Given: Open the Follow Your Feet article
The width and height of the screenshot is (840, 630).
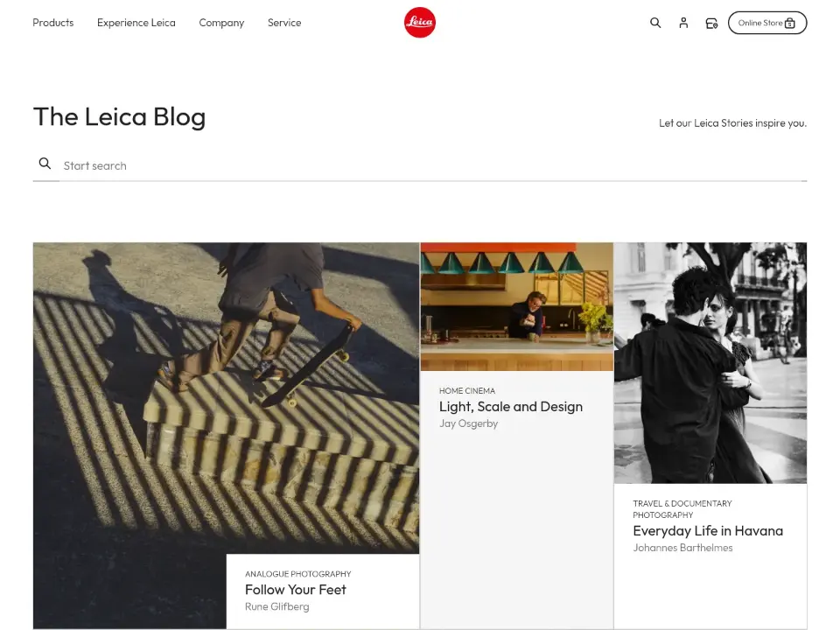Looking at the screenshot, I should (295, 589).
